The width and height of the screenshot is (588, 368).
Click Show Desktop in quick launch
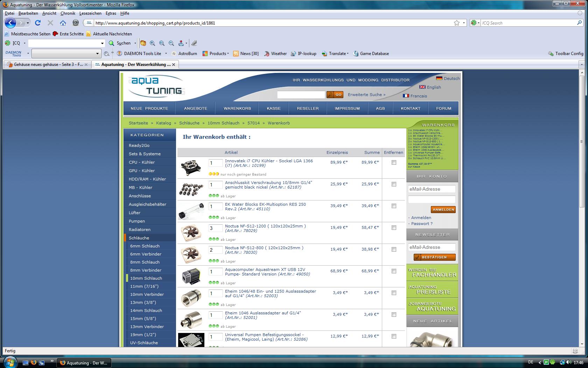pyautogui.click(x=25, y=363)
